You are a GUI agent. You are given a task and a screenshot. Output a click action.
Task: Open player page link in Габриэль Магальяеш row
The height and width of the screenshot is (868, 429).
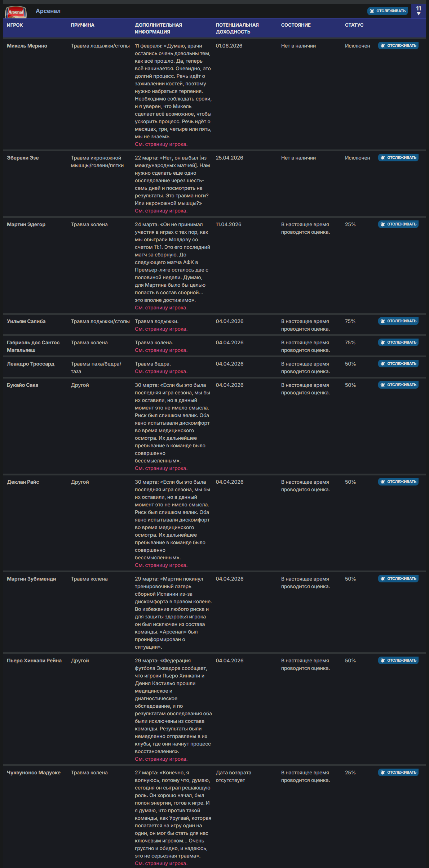pos(161,350)
